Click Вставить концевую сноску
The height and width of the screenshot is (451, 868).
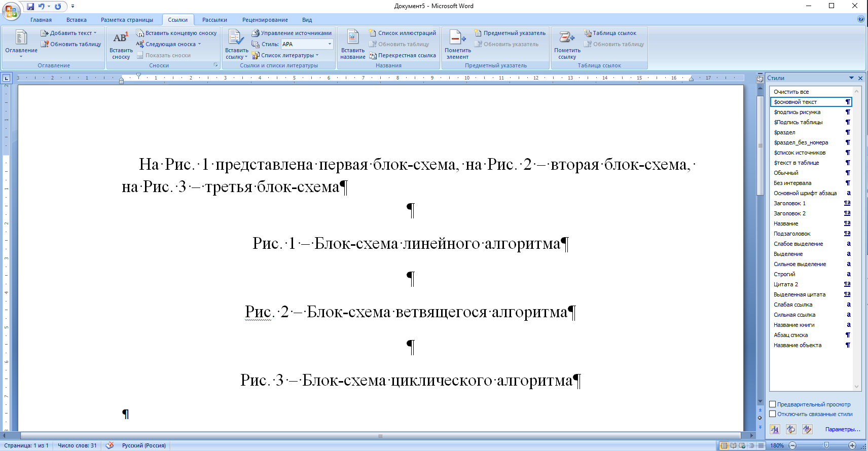point(176,33)
